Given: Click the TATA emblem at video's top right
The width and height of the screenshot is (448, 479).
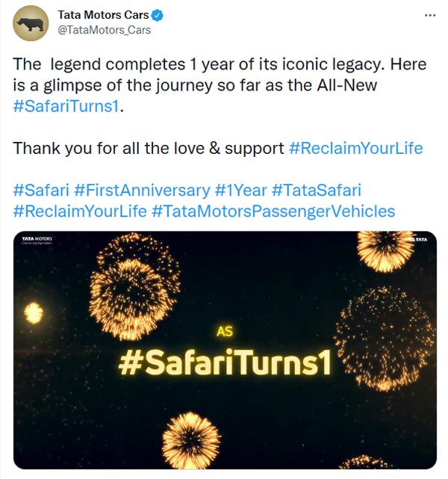Looking at the screenshot, I should tap(421, 239).
